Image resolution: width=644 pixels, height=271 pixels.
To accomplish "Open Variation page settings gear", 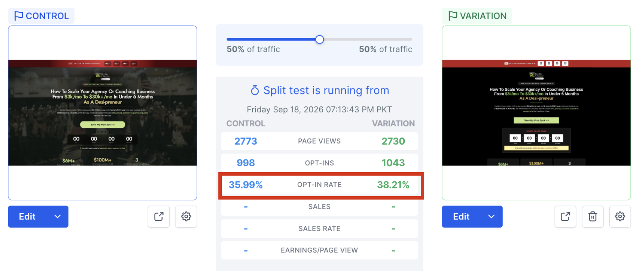I will click(620, 216).
